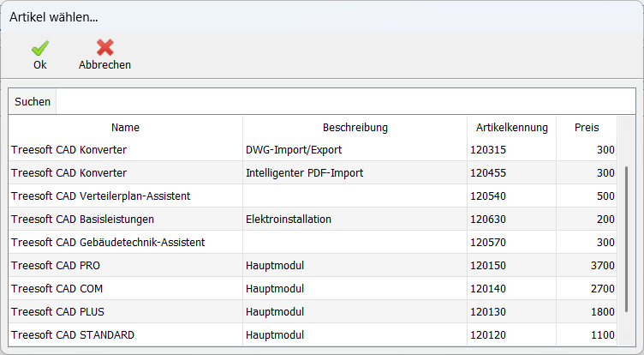Viewport: 644px width, 355px height.
Task: Select the Intelligenter PDF-Import row
Action: [303, 173]
